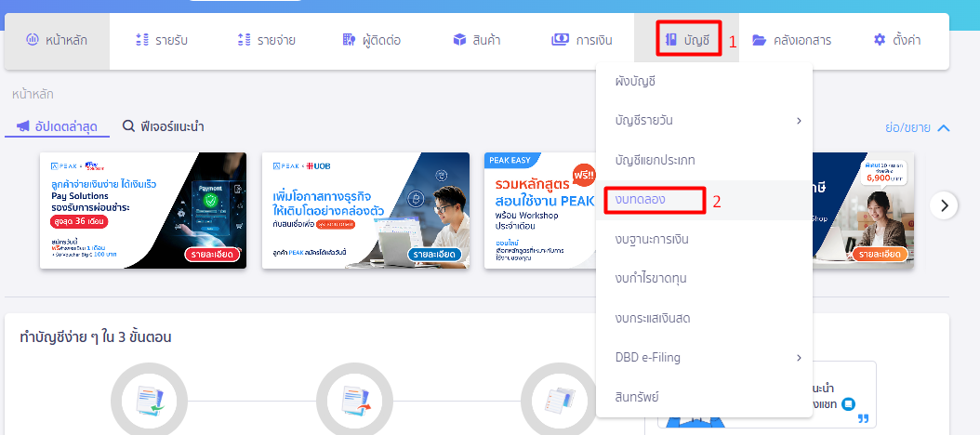Viewport: 980px width, 435px height.
Task: Open the การเงิน menu
Action: pyautogui.click(x=581, y=41)
